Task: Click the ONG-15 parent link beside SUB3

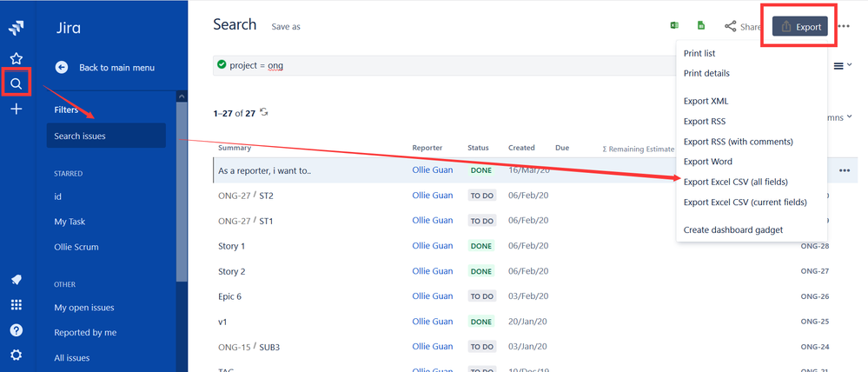Action: point(235,347)
